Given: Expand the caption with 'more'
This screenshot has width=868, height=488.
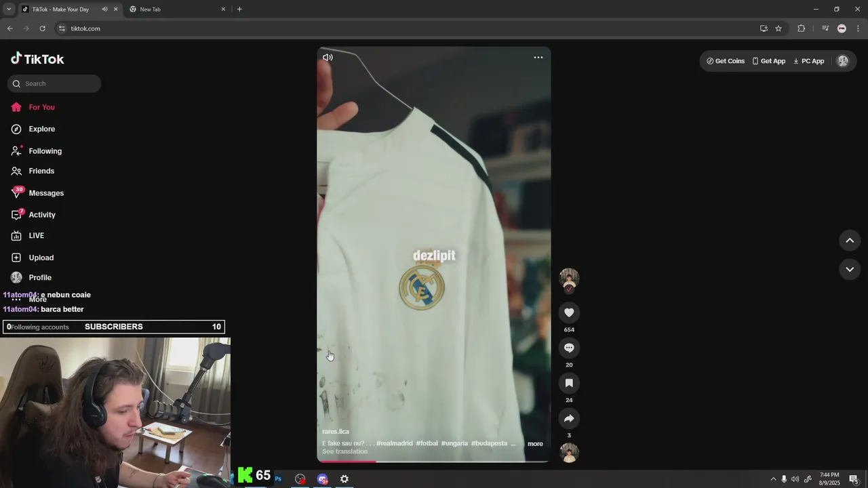Looking at the screenshot, I should coord(535,444).
